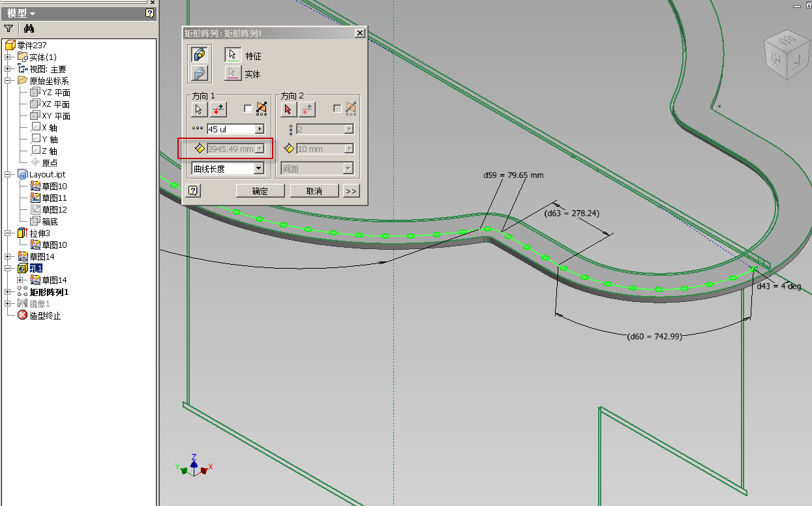Image resolution: width=812 pixels, height=506 pixels.
Task: Click the 取消 cancel button
Action: tap(314, 191)
